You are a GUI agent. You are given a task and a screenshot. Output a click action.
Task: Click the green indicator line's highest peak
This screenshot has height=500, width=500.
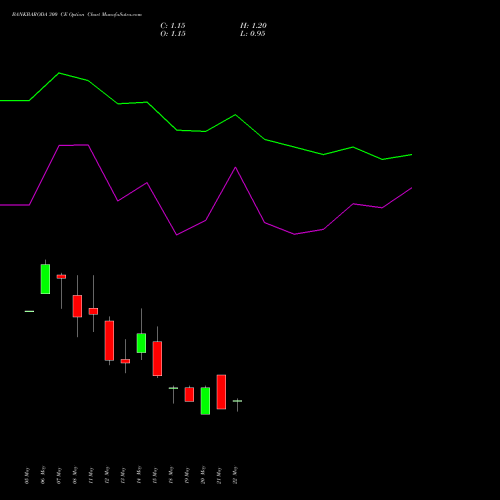pos(59,73)
